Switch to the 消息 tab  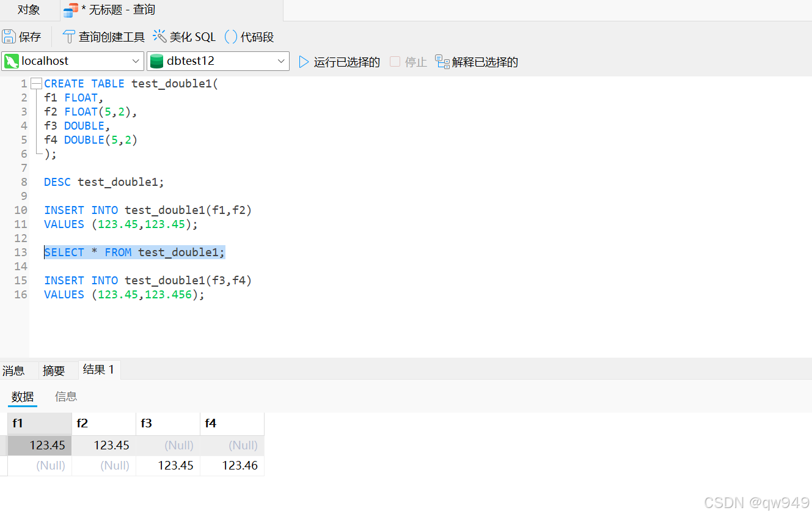(x=14, y=370)
